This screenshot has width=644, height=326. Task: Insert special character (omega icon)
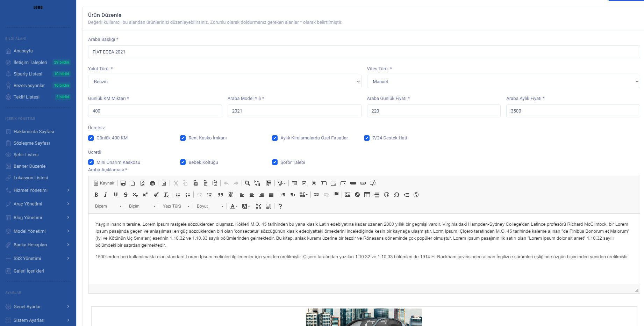pos(396,195)
